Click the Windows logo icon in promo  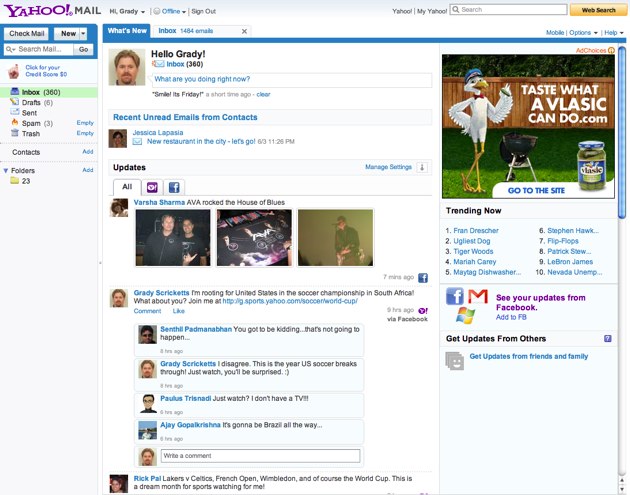pos(464,315)
